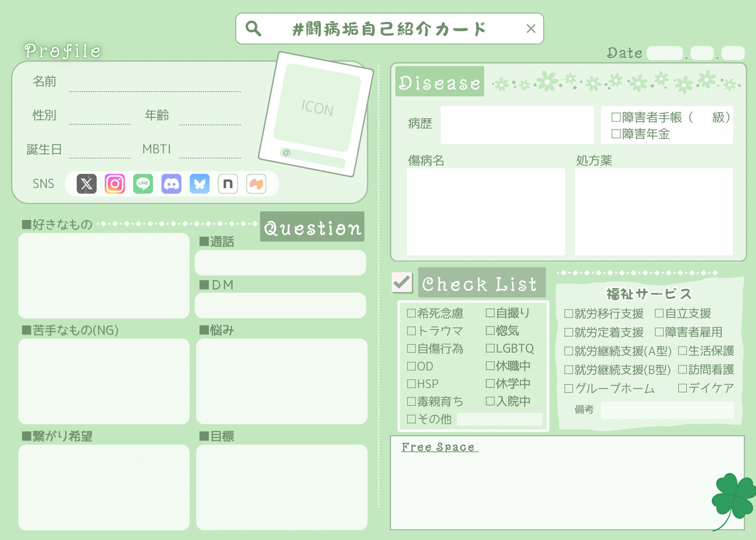The height and width of the screenshot is (540, 756).
Task: Click the note SNS icon
Action: 228,184
